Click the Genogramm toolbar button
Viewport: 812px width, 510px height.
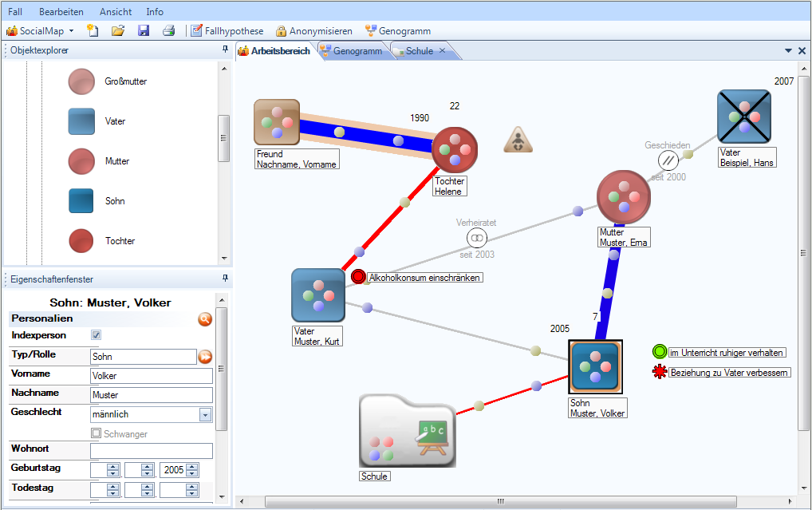point(398,31)
